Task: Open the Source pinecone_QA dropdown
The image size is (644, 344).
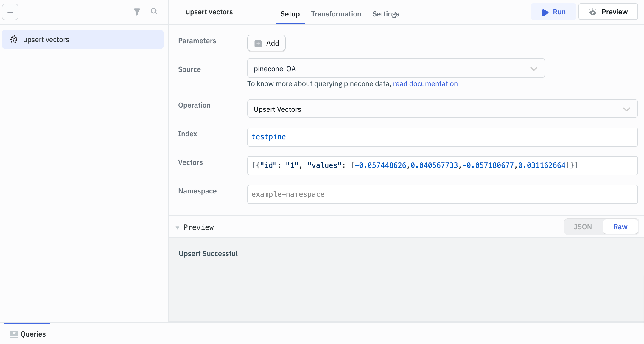Action: point(396,68)
